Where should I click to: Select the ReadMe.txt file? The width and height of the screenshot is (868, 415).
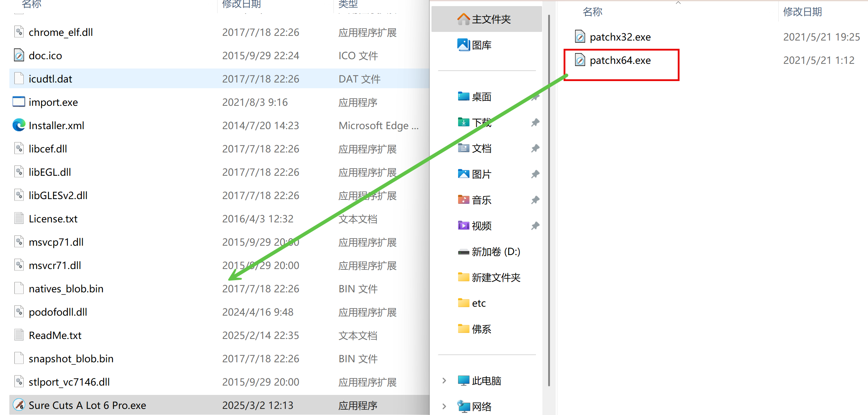(x=55, y=335)
